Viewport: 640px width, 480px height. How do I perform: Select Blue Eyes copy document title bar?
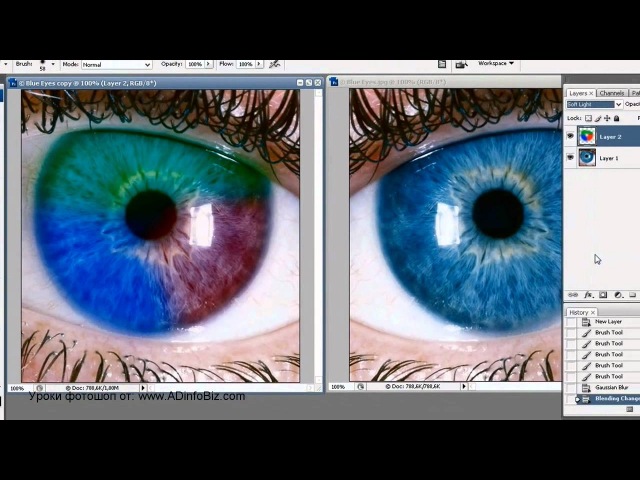point(165,83)
